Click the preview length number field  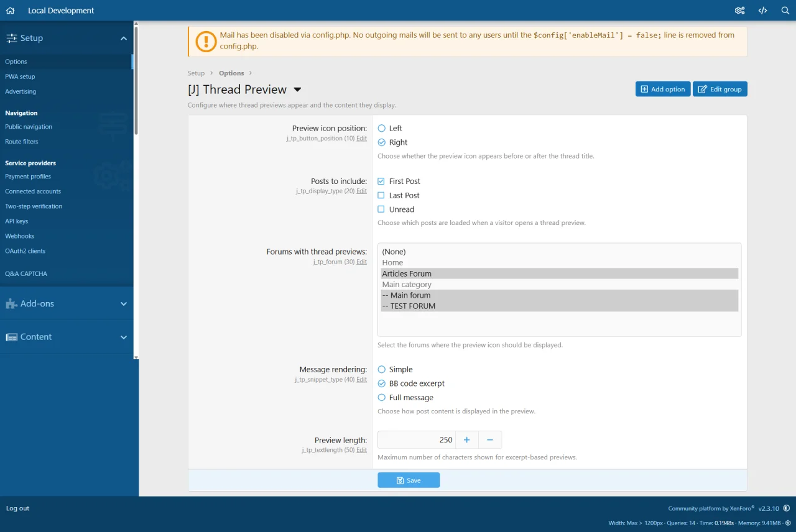(417, 440)
